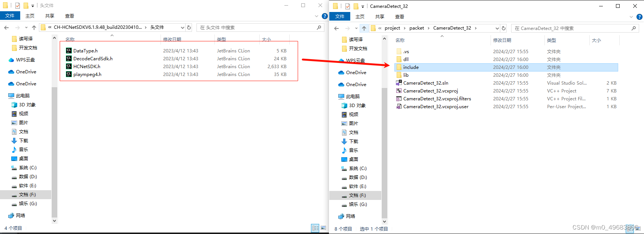This screenshot has height=234, width=644.
Task: Go back in left window navigation
Action: tap(6, 27)
